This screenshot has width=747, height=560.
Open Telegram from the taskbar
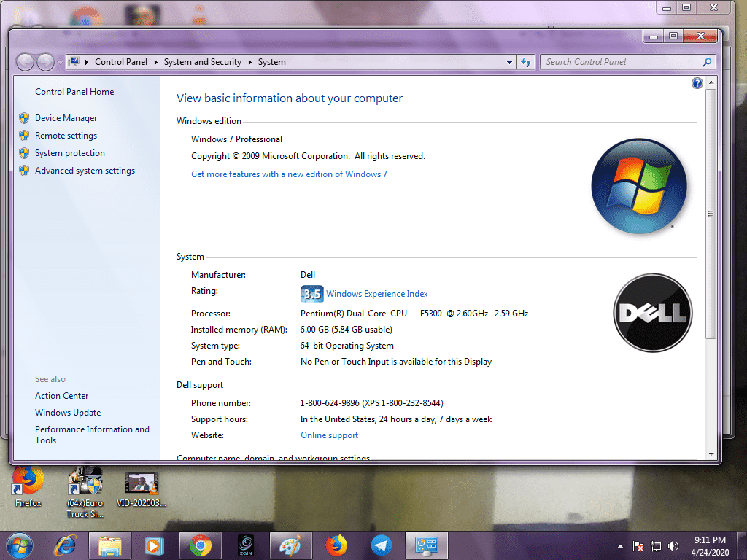pyautogui.click(x=381, y=545)
